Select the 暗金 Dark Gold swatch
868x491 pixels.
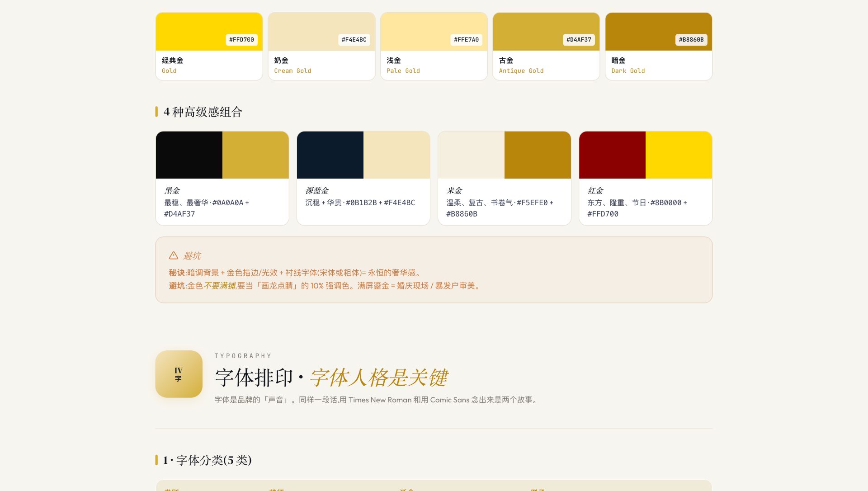coord(659,47)
